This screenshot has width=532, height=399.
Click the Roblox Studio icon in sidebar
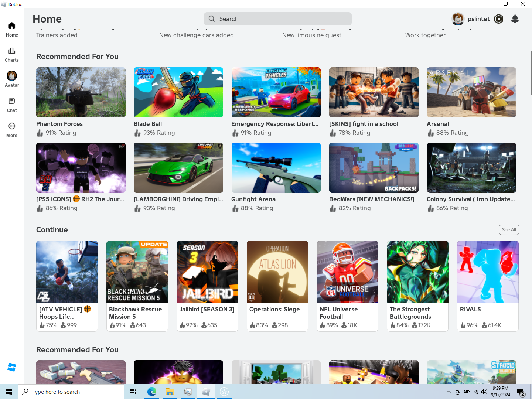click(x=12, y=367)
